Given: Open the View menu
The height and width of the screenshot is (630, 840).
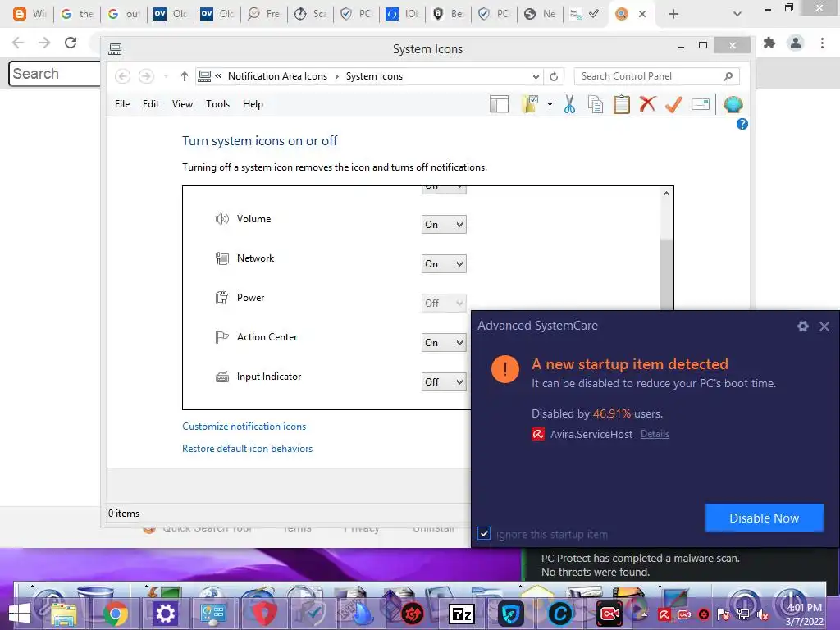Looking at the screenshot, I should [182, 104].
